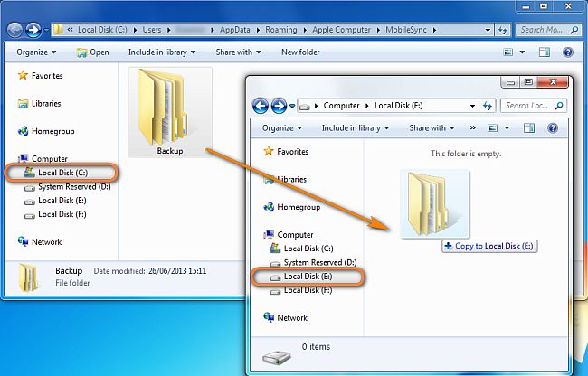Select the Backup folder in the MobileSync window

[x=170, y=112]
